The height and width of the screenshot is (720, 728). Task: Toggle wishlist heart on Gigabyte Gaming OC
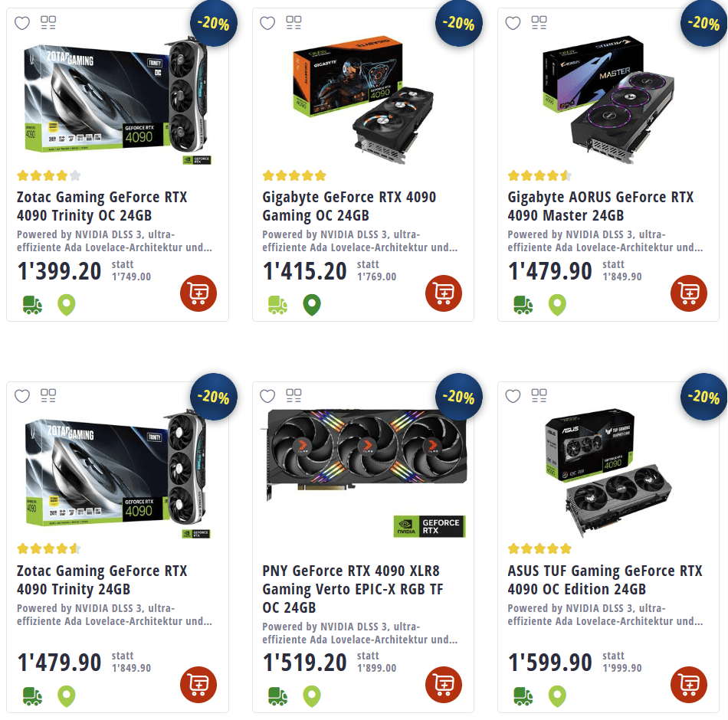(267, 23)
